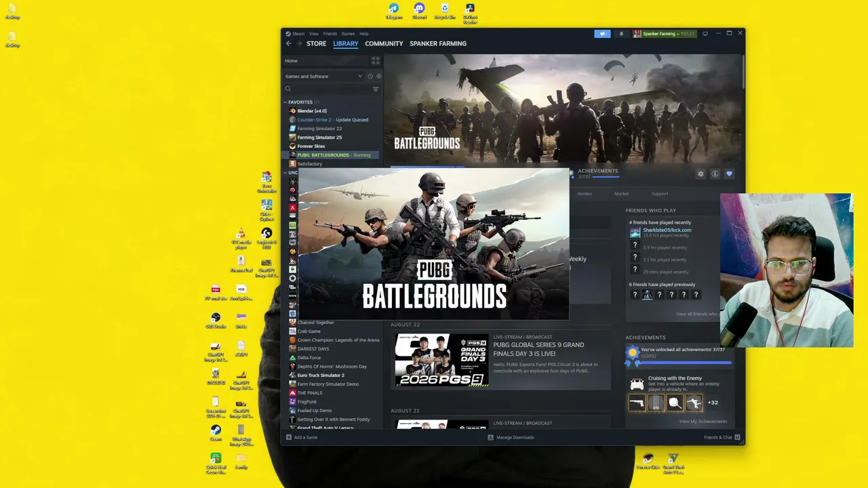Show the +32 more achievements

point(713,403)
